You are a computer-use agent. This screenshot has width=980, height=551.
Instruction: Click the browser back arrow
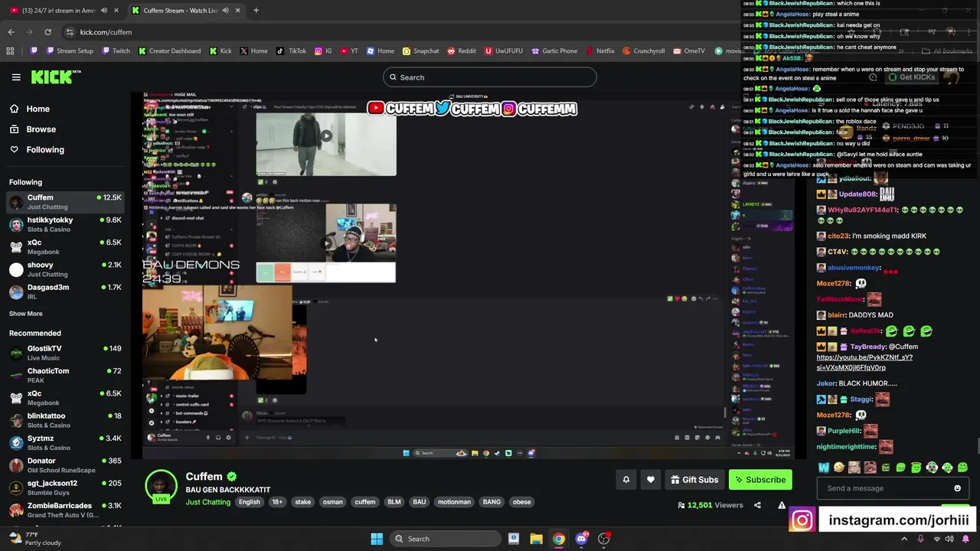11,32
